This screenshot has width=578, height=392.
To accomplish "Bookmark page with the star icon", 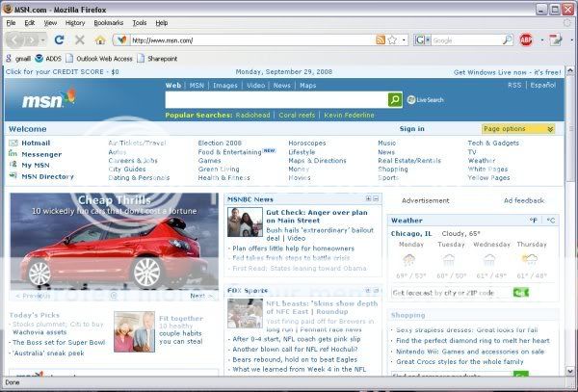I will tap(392, 40).
